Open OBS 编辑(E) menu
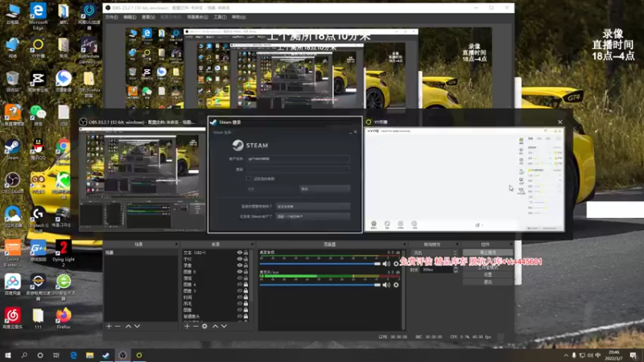The width and height of the screenshot is (644, 362). point(130,17)
